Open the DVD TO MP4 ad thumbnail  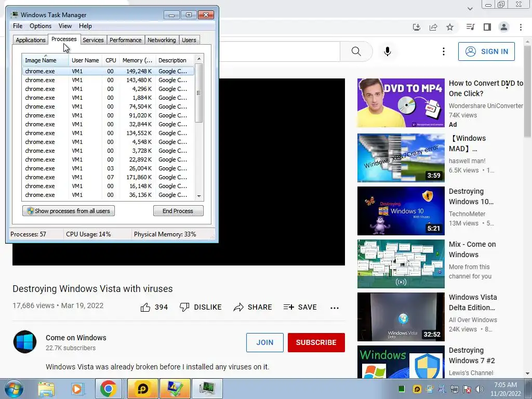(x=401, y=103)
